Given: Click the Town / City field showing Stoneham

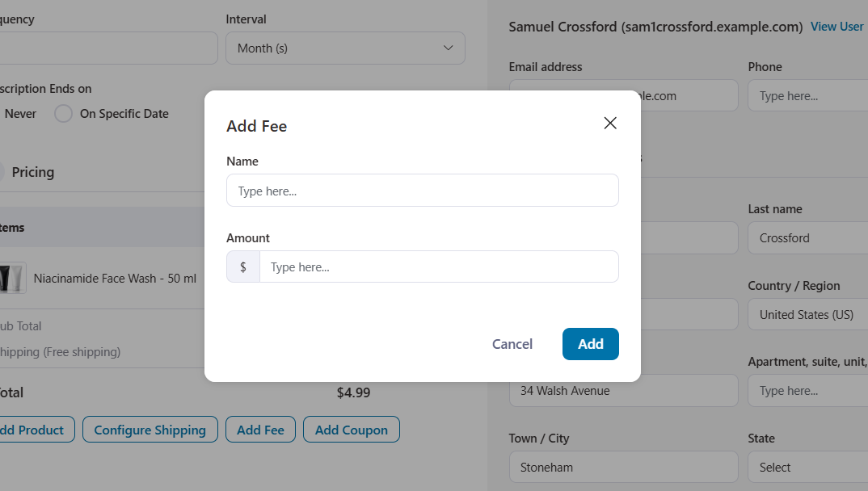Looking at the screenshot, I should click(622, 467).
